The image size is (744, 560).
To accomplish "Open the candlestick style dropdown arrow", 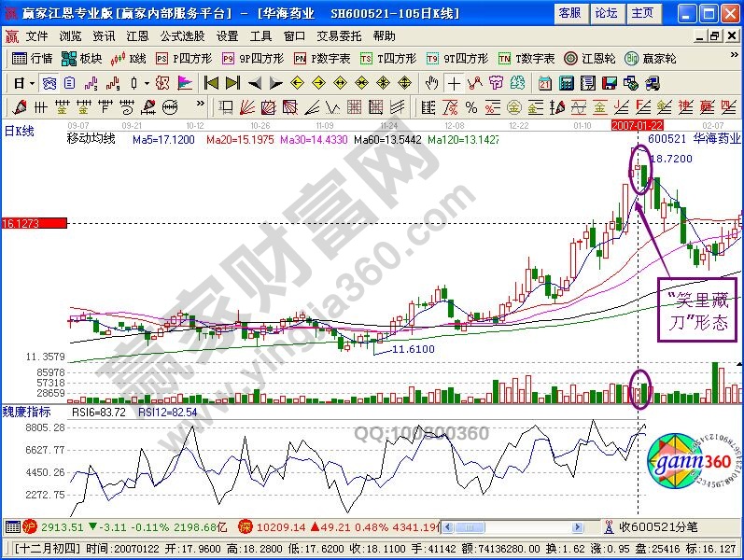I will coord(147,84).
